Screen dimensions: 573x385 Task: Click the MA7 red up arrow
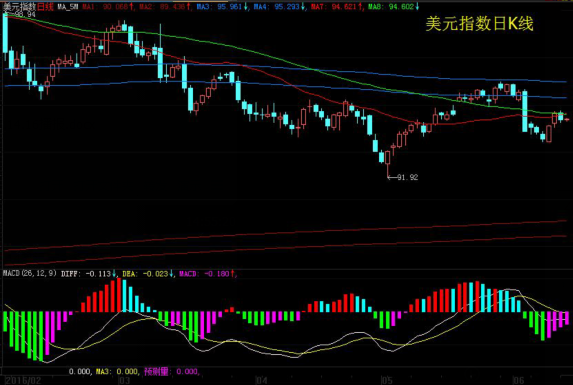[360, 7]
